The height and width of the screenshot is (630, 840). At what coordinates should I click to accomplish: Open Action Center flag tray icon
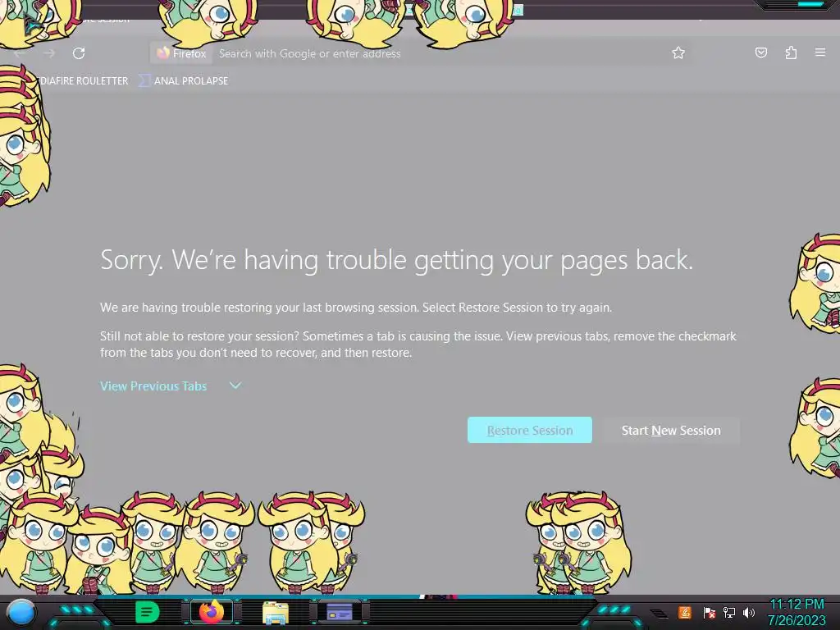[710, 612]
